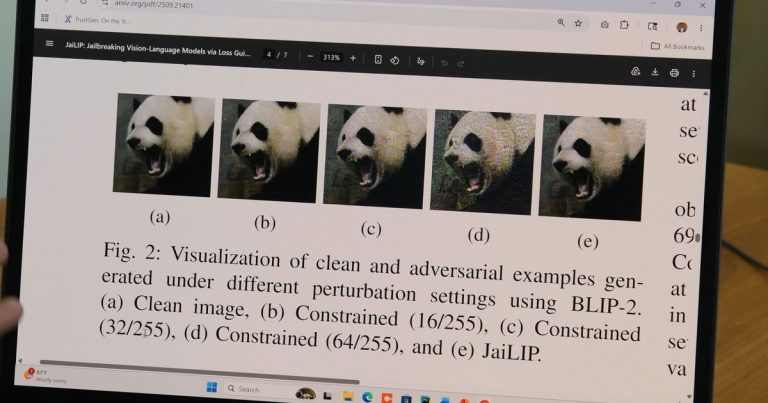
Task: Click the '(64/255)' text in caption
Action: point(361,342)
